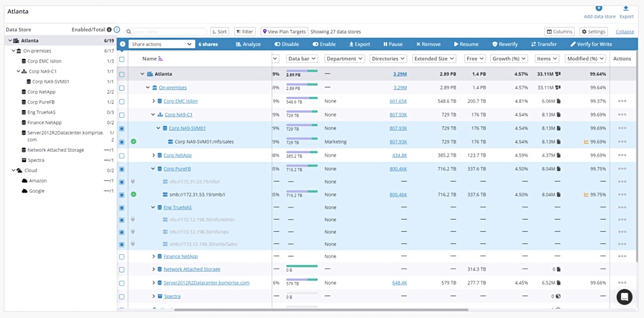Click plug icon for smb://172.12.198.30/smb/Sales
Screen dimensions: 644x318
[133, 244]
